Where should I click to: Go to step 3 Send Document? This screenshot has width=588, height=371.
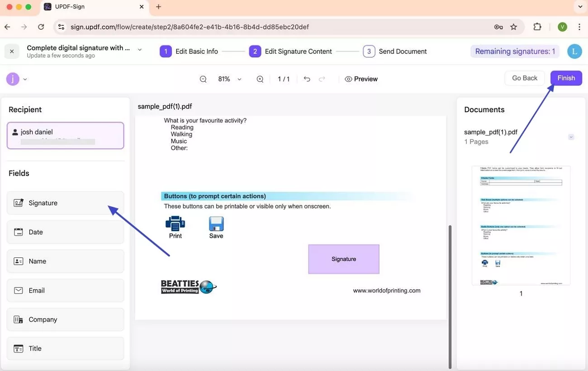pos(395,52)
